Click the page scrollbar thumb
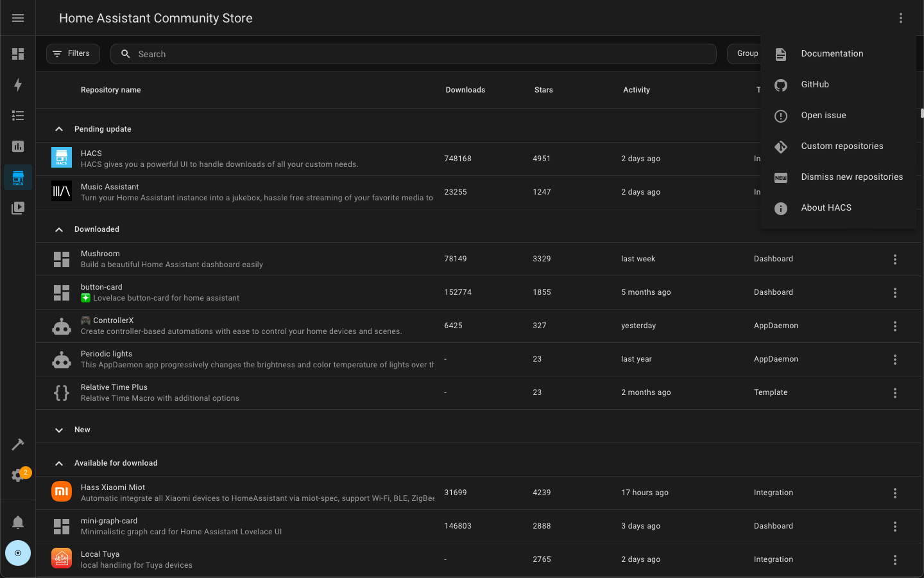 click(x=922, y=114)
